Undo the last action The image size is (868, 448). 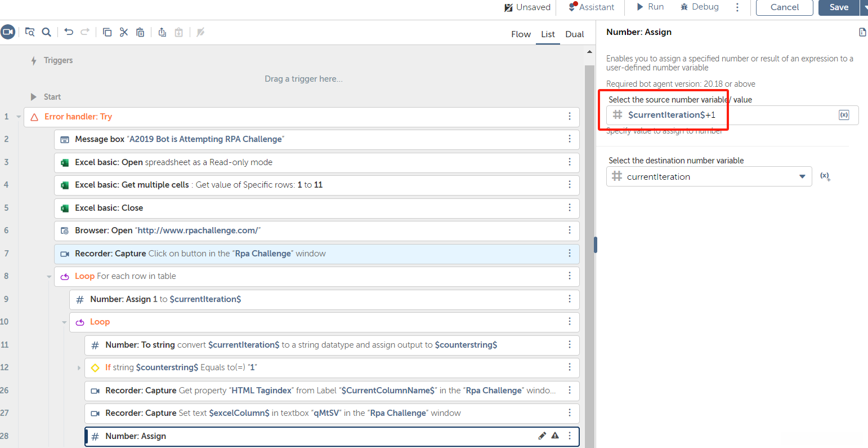click(x=69, y=32)
